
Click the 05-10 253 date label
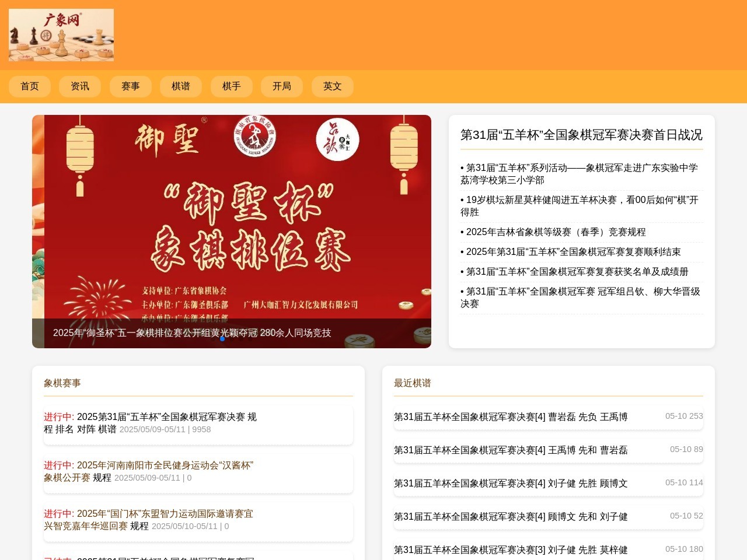click(684, 416)
